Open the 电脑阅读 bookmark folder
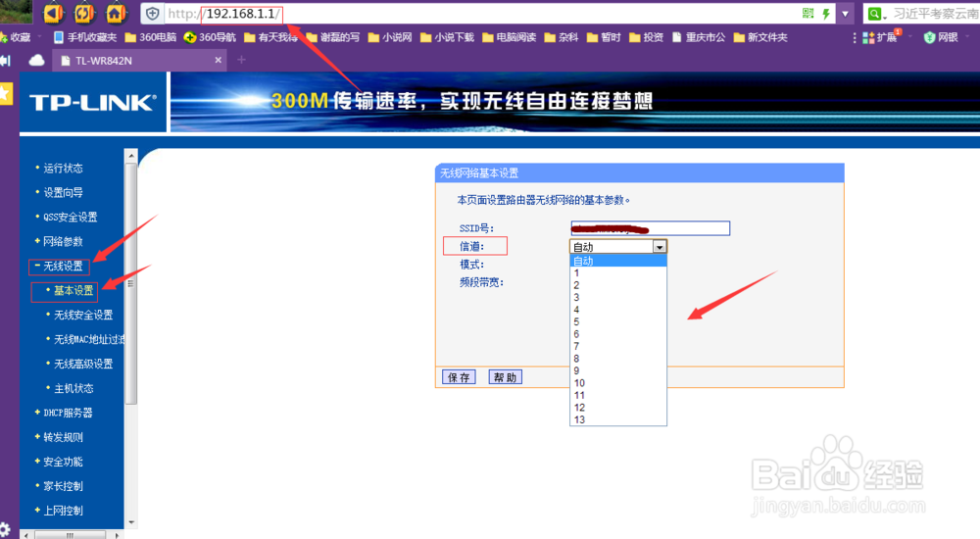Image resolution: width=980 pixels, height=539 pixels. click(x=510, y=37)
